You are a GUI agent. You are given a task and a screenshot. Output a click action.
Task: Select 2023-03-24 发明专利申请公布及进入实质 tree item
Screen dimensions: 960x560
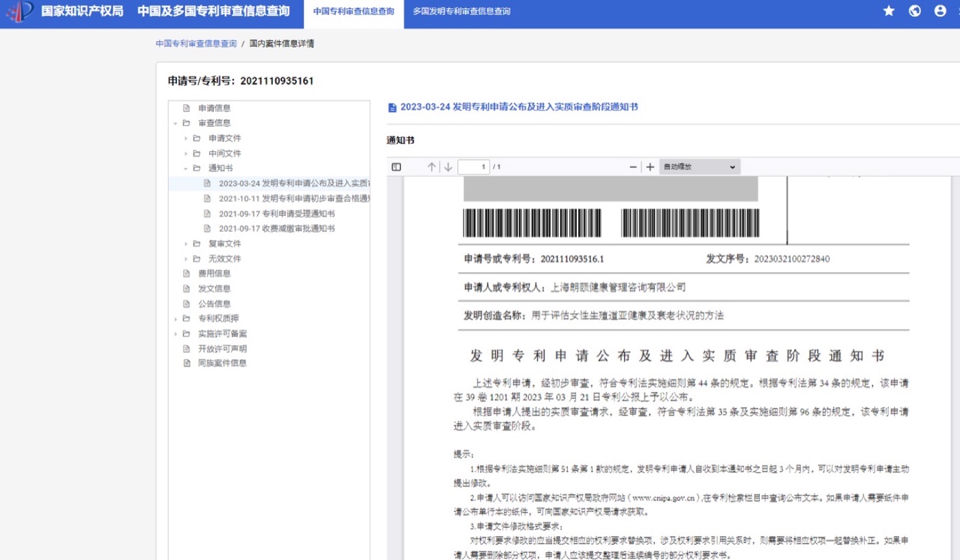pos(295,184)
